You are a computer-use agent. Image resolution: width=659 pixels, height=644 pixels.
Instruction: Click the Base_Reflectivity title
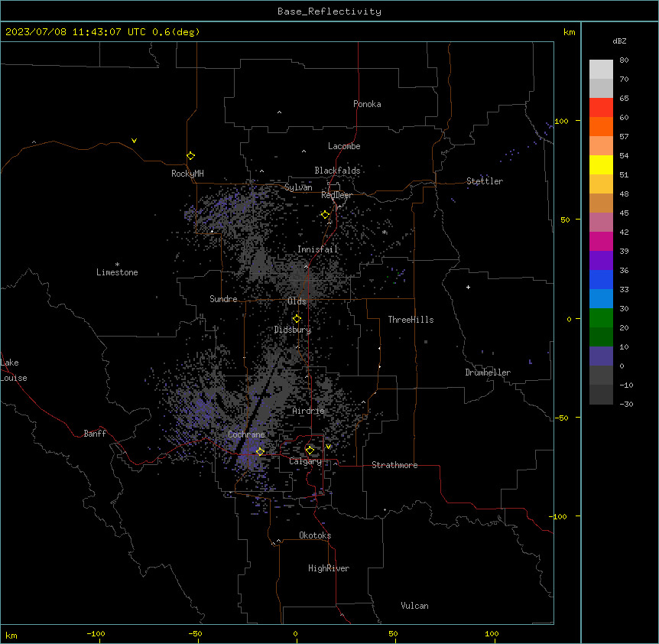point(329,11)
